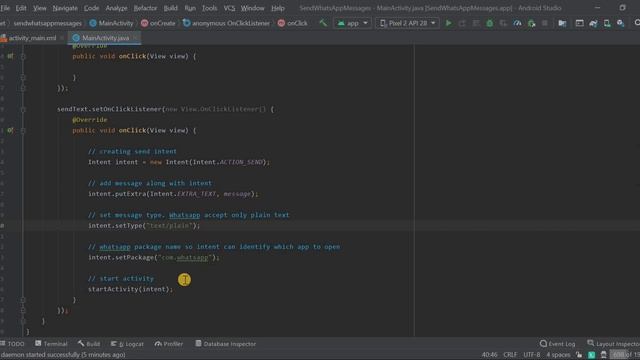Open the Window menu
The image size is (640, 360).
coord(252,8)
